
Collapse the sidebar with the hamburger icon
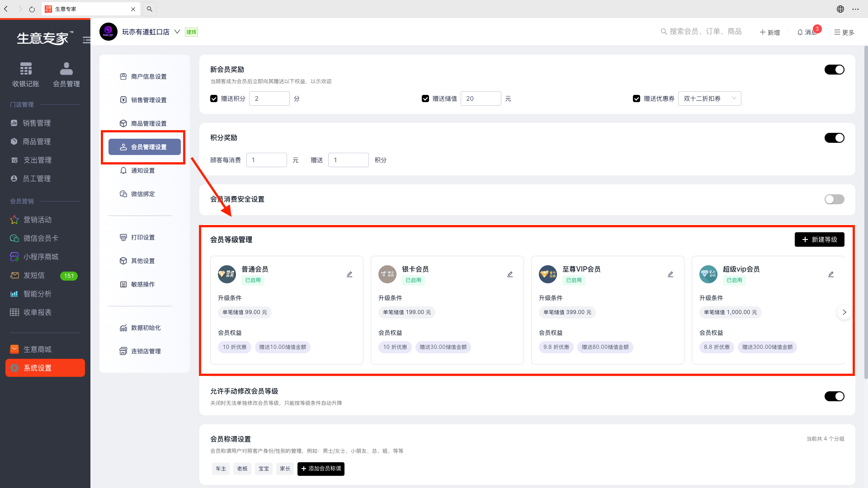point(86,40)
